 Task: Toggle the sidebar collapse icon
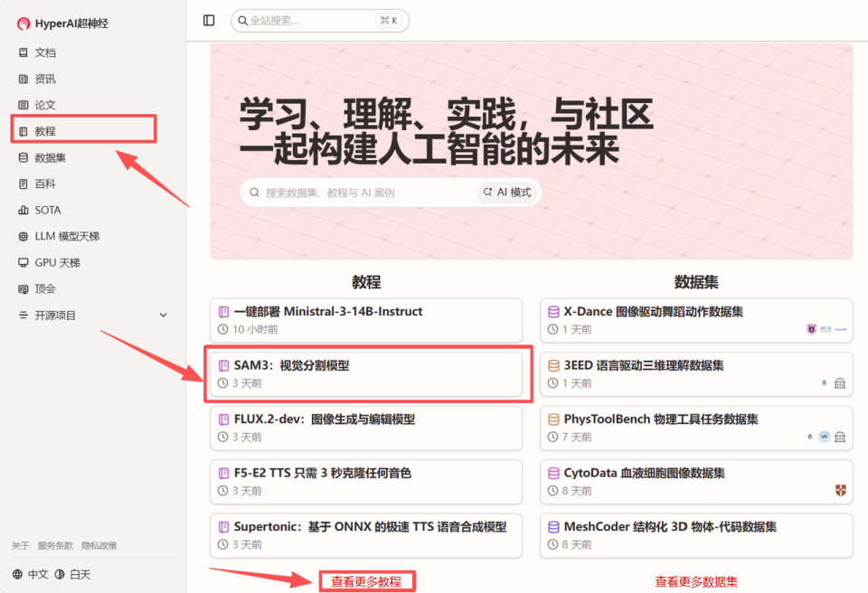[209, 21]
